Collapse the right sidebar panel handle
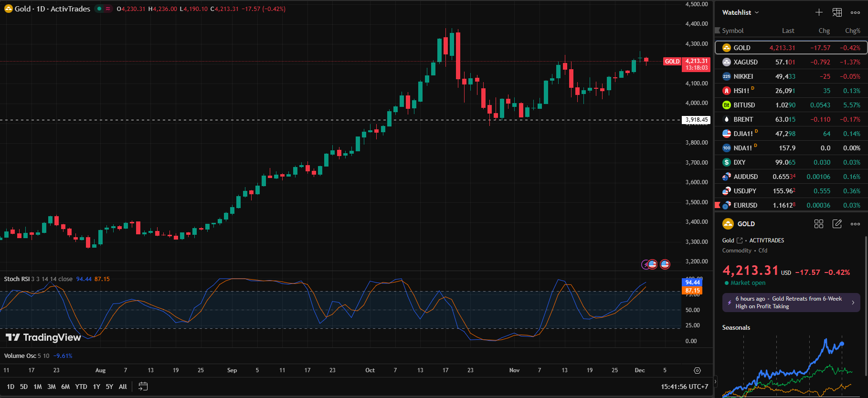 pyautogui.click(x=715, y=381)
